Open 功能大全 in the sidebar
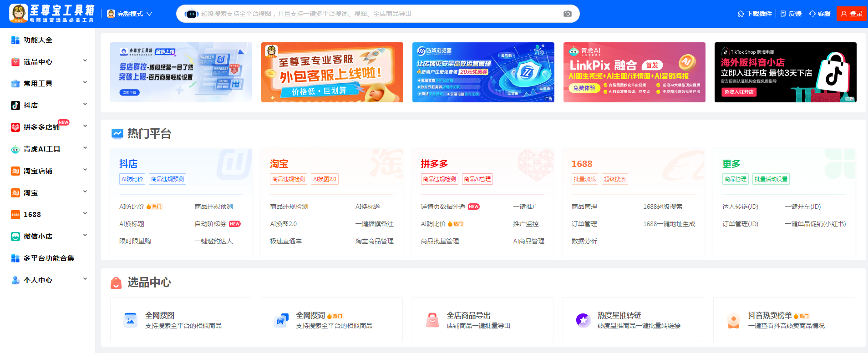Image resolution: width=868 pixels, height=353 pixels. (x=38, y=40)
